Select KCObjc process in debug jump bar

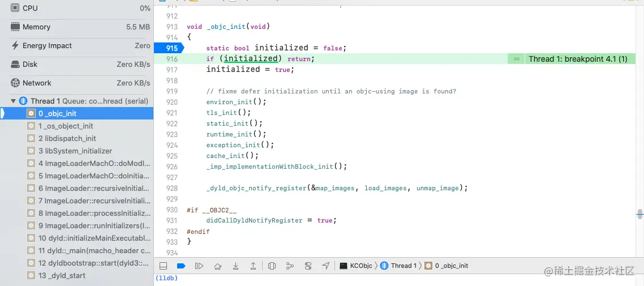(x=356, y=266)
